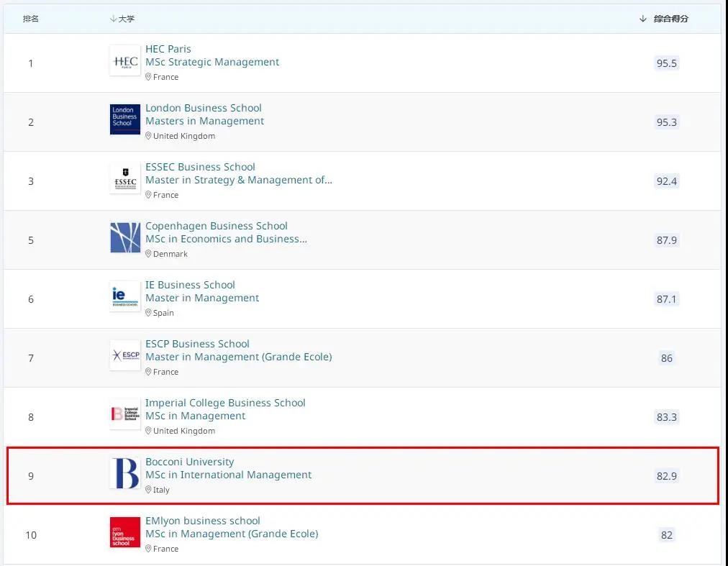Click the 排名 column header
This screenshot has width=728, height=566.
[x=31, y=19]
